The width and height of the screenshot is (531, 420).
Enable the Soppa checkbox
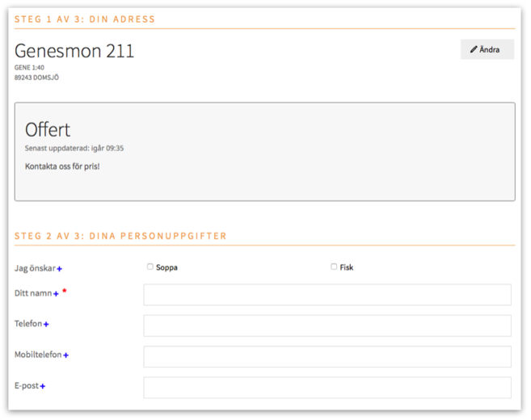150,267
